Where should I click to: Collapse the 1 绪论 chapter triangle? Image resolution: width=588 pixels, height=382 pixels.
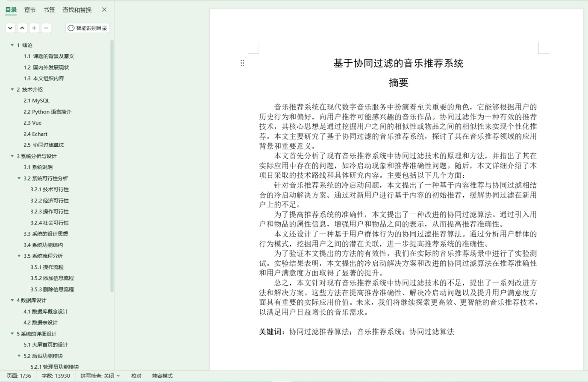click(12, 45)
